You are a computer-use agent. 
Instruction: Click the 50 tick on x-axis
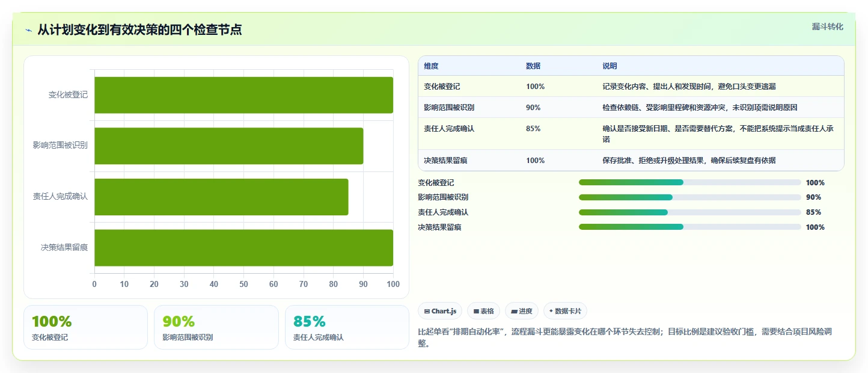point(243,284)
